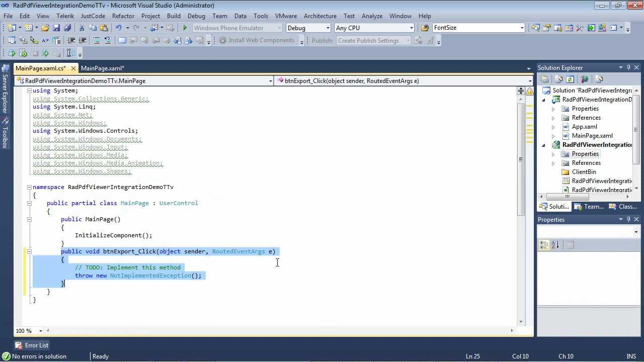644x362 pixels.
Task: Open the Debug configuration dropdown
Action: click(328, 28)
